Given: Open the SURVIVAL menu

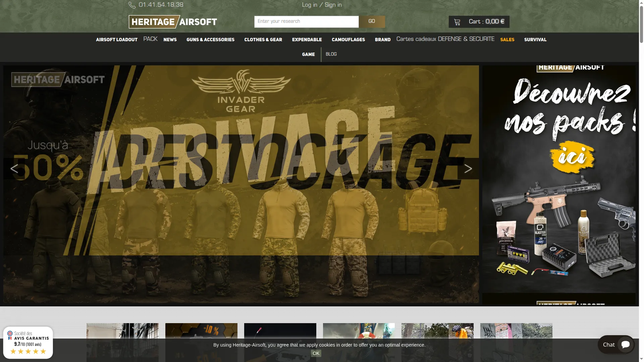Looking at the screenshot, I should 535,40.
